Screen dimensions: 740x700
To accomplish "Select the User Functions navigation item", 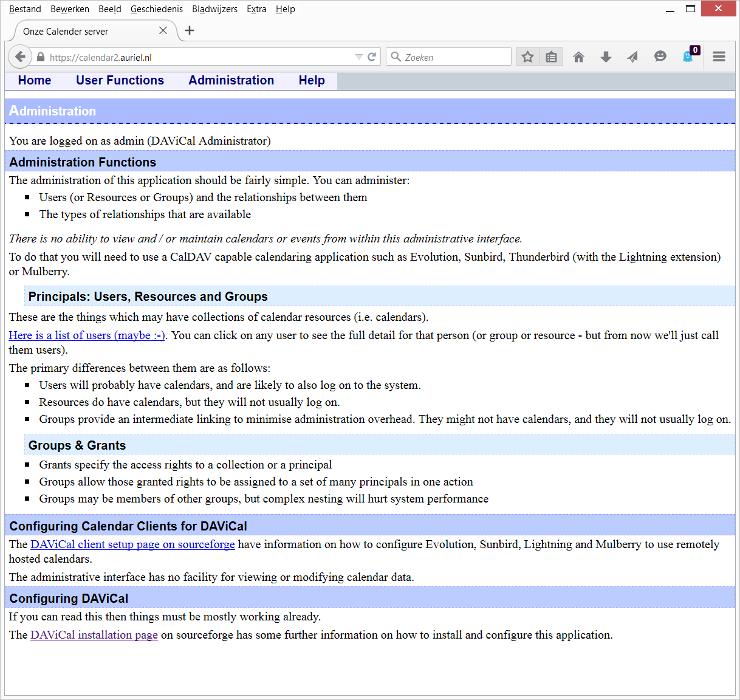I will tap(120, 81).
